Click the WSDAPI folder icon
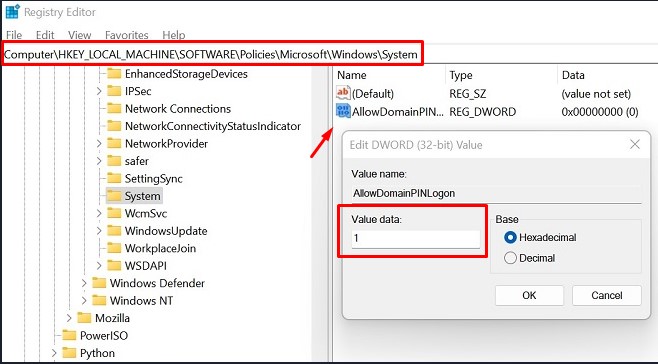 point(114,266)
